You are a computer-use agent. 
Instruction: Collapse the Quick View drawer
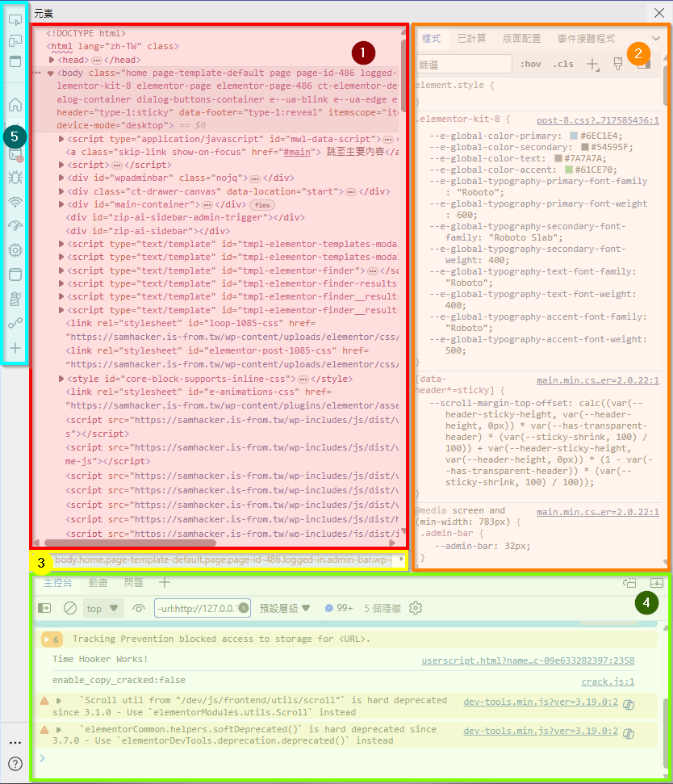(657, 582)
